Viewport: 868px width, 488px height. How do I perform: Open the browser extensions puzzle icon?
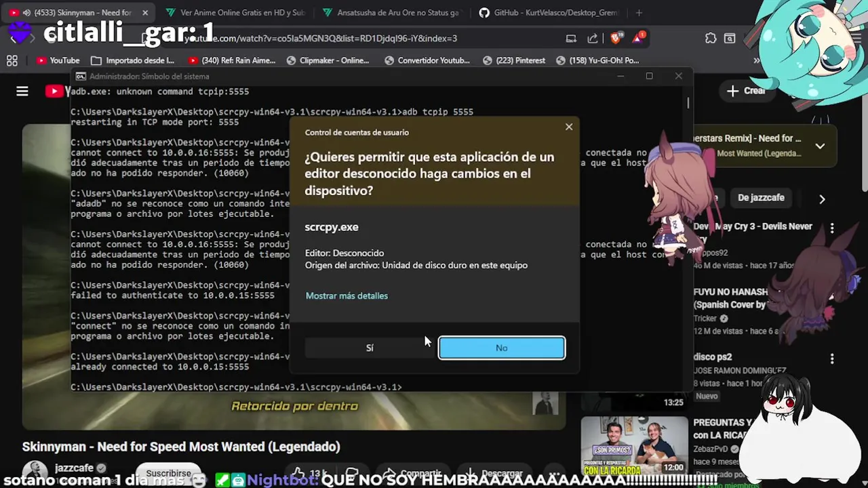711,39
